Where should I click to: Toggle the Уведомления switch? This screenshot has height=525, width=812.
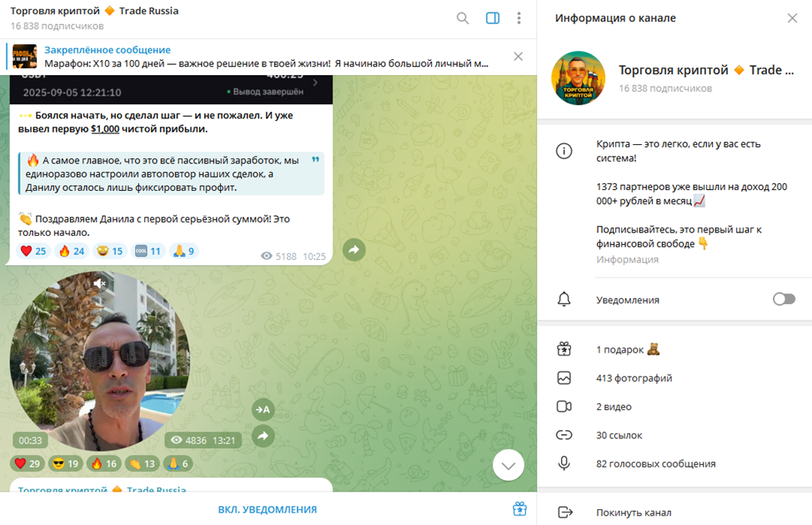[784, 299]
